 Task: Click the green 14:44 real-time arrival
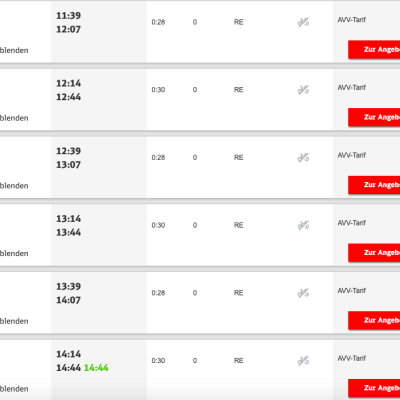point(96,368)
